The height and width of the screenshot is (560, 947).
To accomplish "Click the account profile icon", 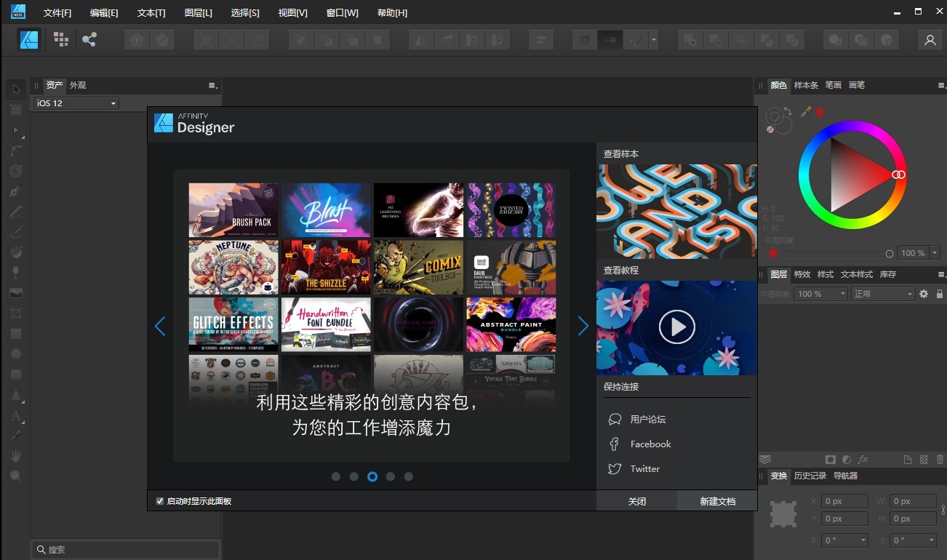I will [930, 40].
